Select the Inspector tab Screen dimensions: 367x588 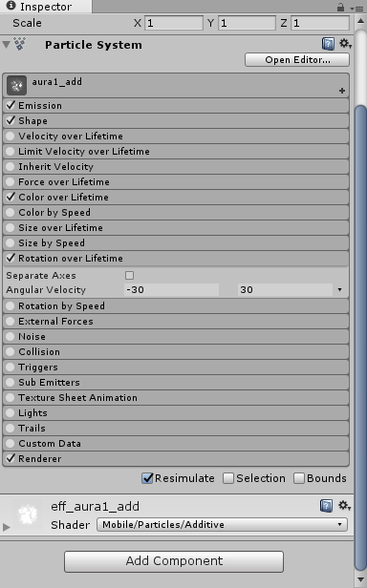[46, 7]
